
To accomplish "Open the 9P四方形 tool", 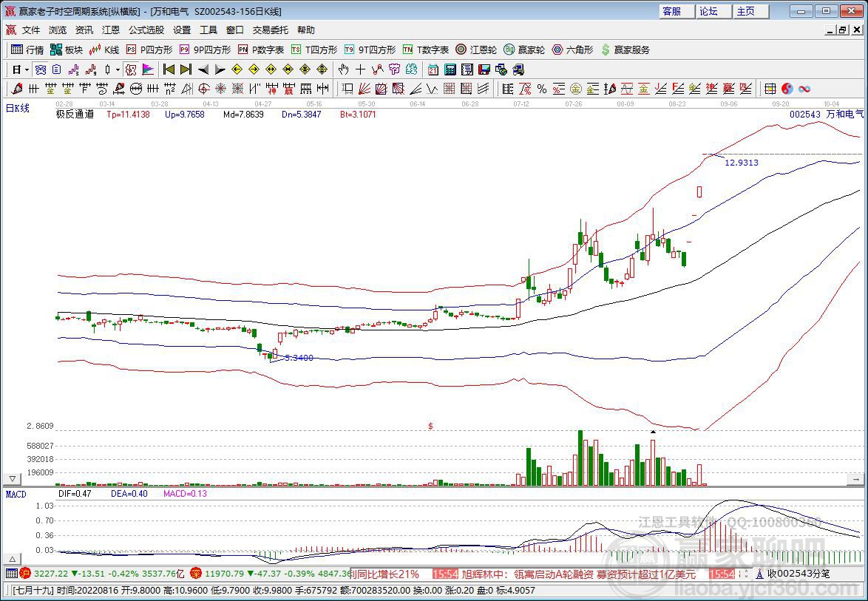I will pyautogui.click(x=205, y=50).
